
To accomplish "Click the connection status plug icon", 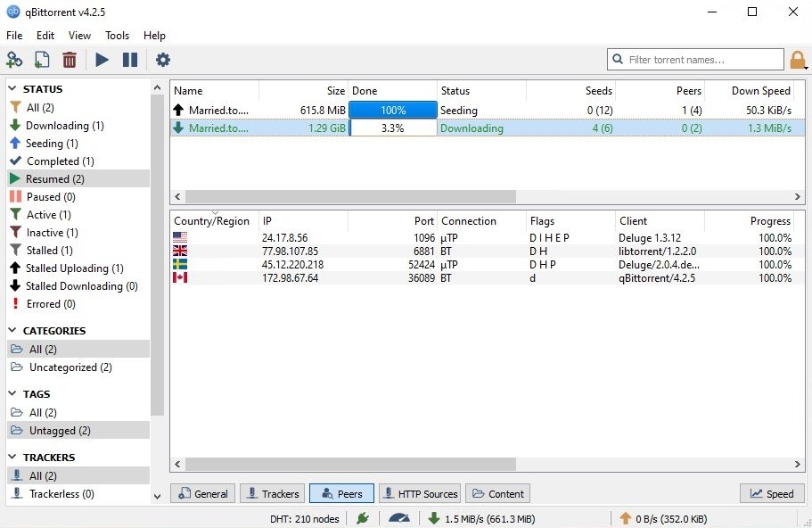I will 362,518.
